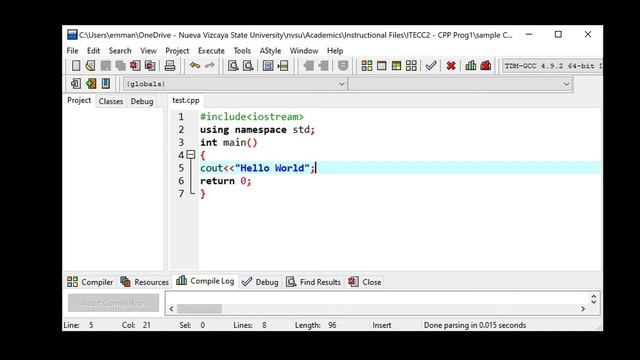This screenshot has height=360, width=640.
Task: Click the Run window icon
Action: coord(382,66)
